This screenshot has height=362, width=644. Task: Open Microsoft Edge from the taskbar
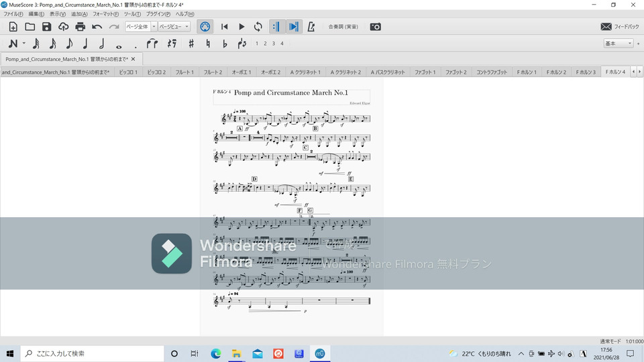215,353
